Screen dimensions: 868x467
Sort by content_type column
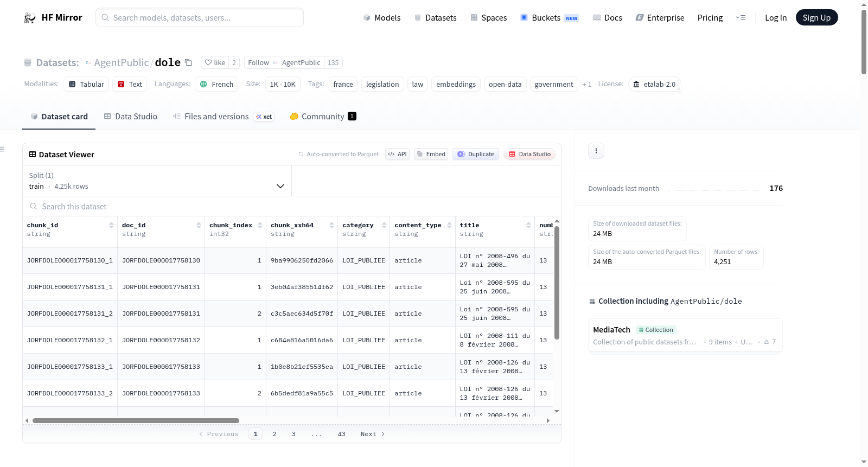[449, 225]
